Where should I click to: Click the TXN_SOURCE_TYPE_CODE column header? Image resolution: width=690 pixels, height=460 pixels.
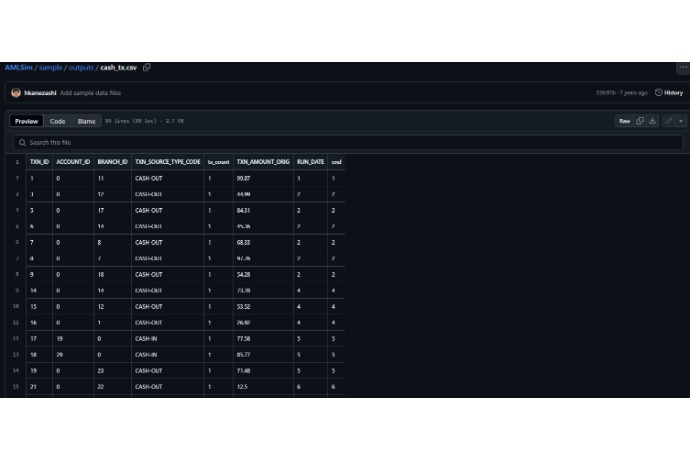(x=168, y=162)
